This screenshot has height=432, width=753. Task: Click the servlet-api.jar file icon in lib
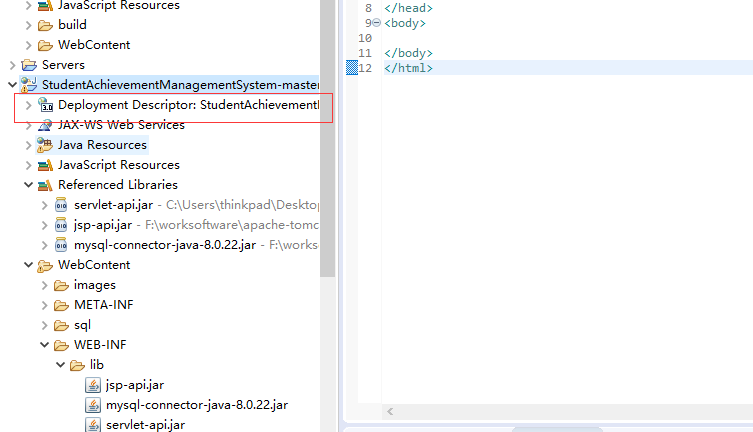[x=93, y=425]
